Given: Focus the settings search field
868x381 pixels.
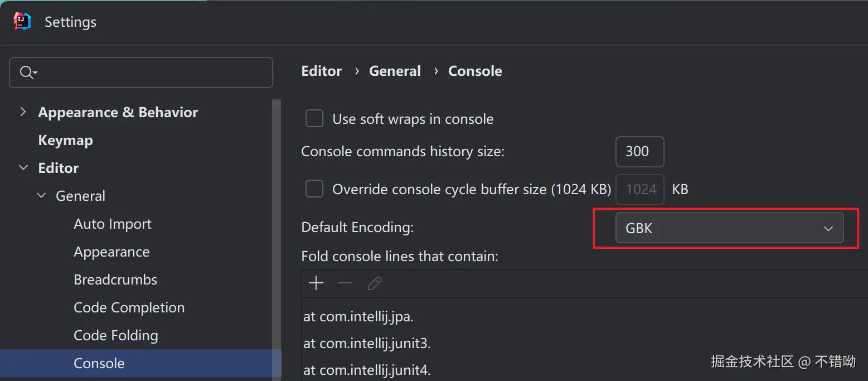Looking at the screenshot, I should [151, 73].
